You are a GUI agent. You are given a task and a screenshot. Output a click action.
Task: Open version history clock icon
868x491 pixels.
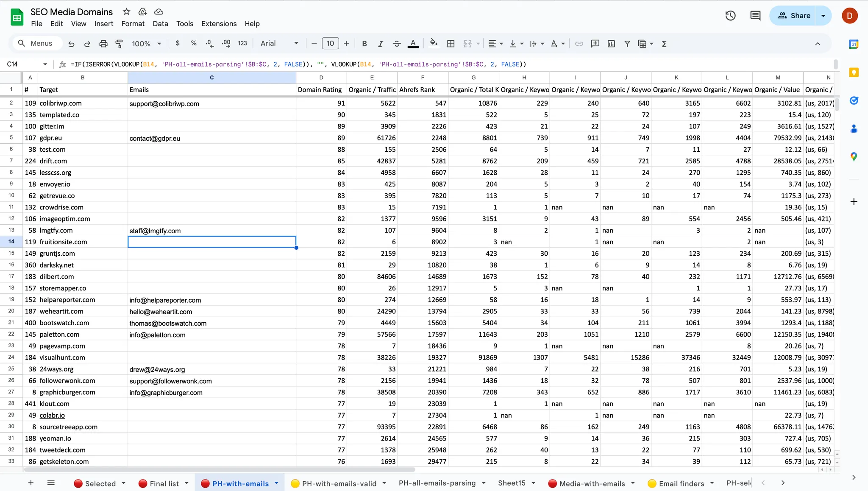pyautogui.click(x=730, y=16)
